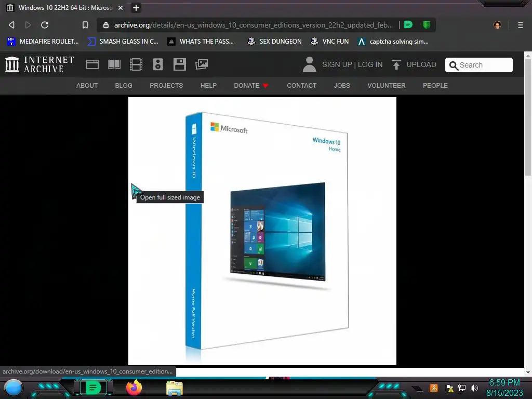Viewport: 532px width, 399px height.
Task: Click the upload arrow icon
Action: [x=396, y=64]
